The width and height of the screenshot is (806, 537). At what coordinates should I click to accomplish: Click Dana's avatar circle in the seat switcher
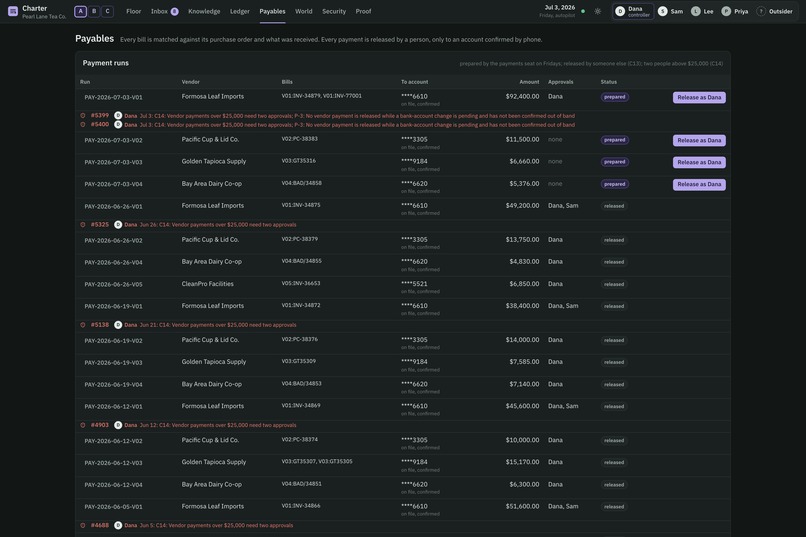pos(620,11)
